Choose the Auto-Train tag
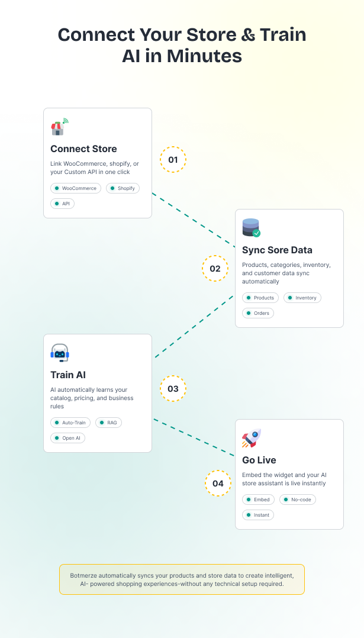The width and height of the screenshot is (364, 638). (x=70, y=423)
